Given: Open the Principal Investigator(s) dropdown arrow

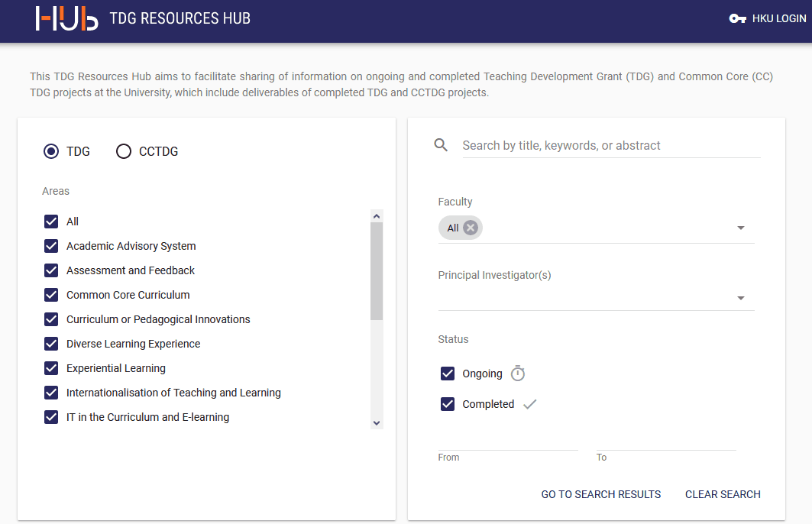Looking at the screenshot, I should point(740,298).
